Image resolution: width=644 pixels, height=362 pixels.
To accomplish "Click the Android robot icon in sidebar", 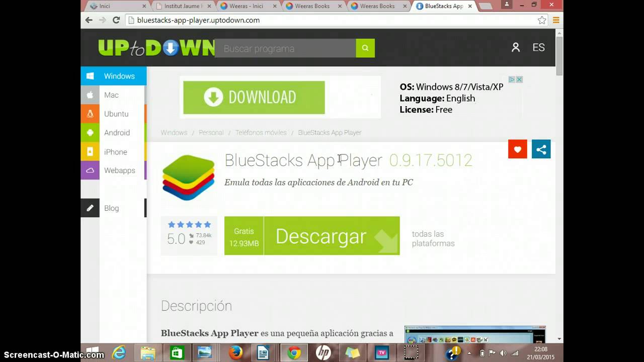I will point(90,133).
